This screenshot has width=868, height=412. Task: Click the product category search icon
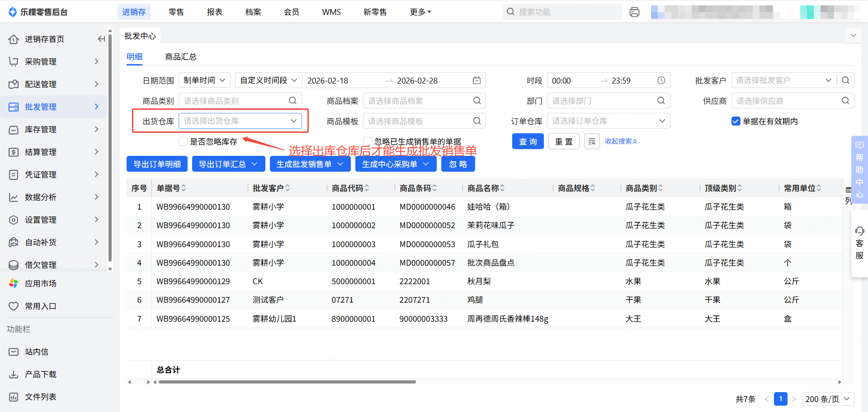click(292, 101)
